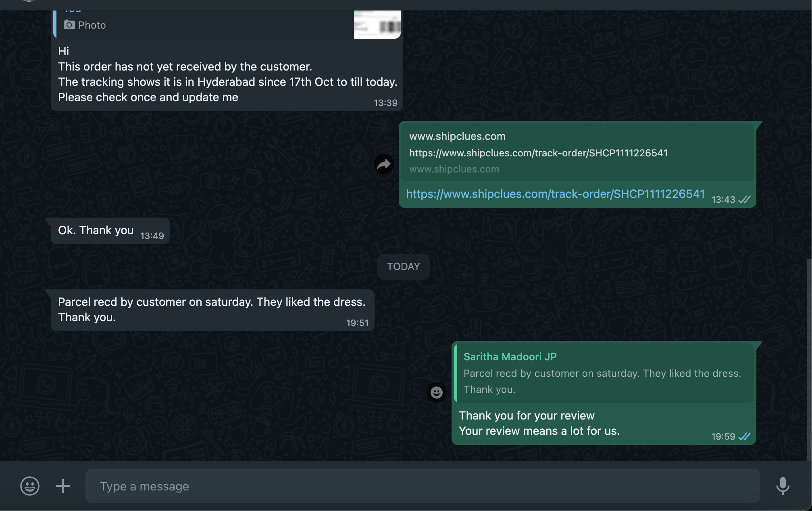
Task: Click the TODAY date separator
Action: (403, 266)
